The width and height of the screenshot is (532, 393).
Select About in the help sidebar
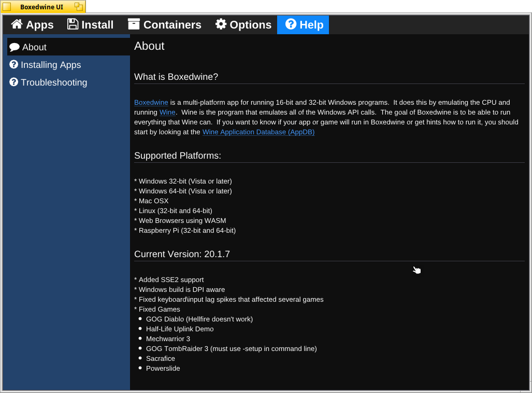click(x=68, y=47)
